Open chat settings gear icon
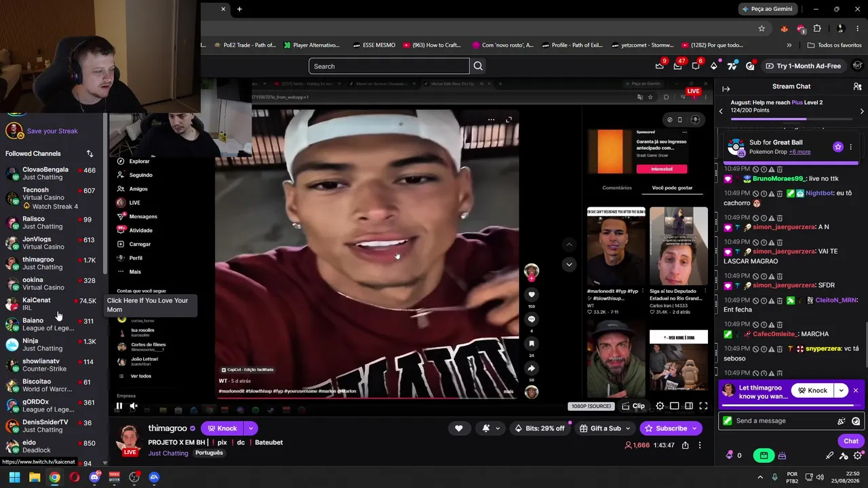Image resolution: width=868 pixels, height=488 pixels. [x=858, y=455]
